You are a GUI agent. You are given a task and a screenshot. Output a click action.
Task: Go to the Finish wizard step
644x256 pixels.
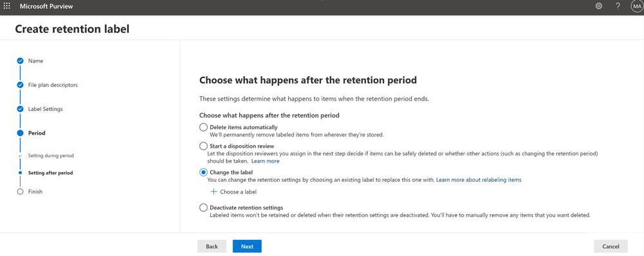pyautogui.click(x=35, y=192)
